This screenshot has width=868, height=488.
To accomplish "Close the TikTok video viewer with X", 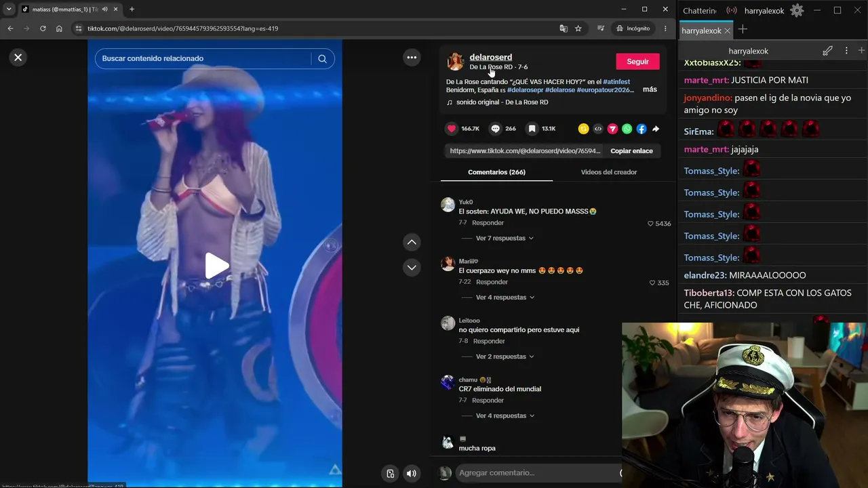I will 18,58.
